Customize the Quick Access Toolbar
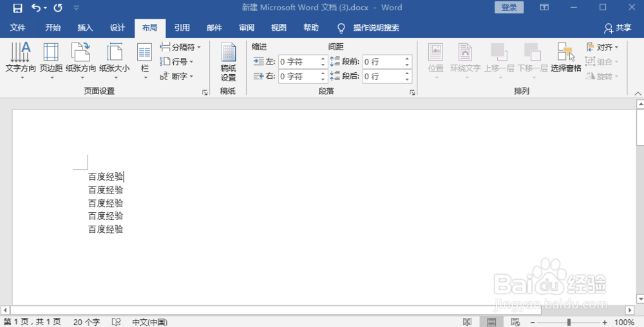Viewport: 644px width, 327px height. pyautogui.click(x=77, y=8)
